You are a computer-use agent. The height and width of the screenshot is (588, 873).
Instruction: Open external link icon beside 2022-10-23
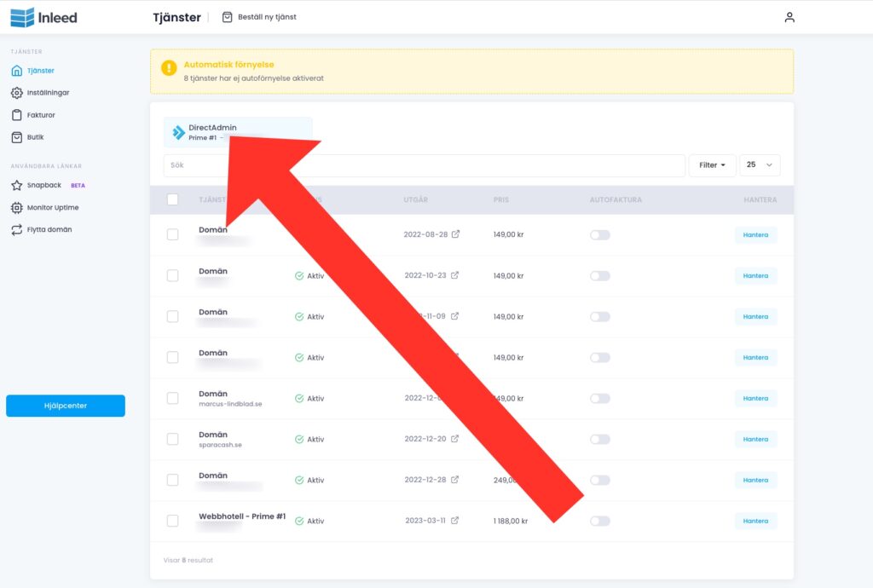455,275
